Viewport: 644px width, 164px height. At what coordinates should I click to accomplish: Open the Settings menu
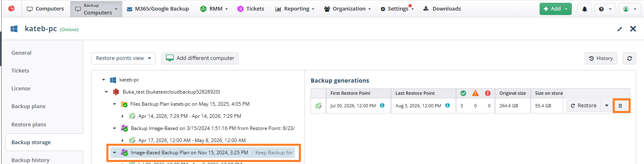(397, 9)
